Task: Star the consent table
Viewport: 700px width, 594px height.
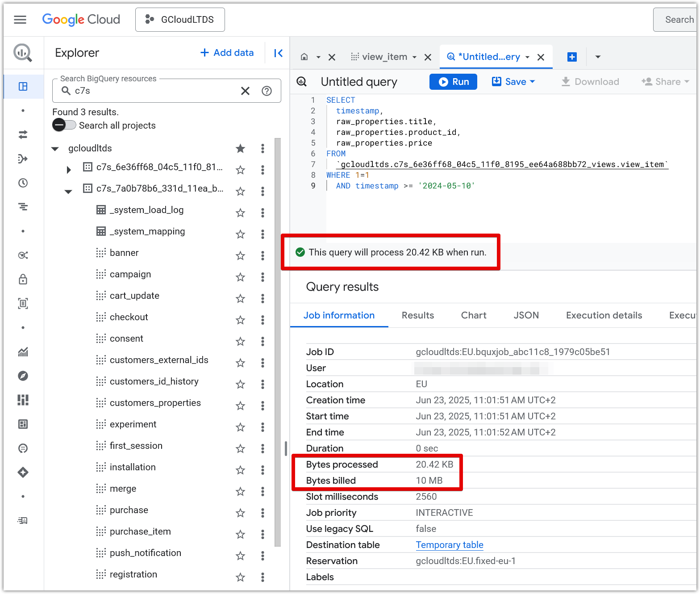Action: [x=240, y=341]
